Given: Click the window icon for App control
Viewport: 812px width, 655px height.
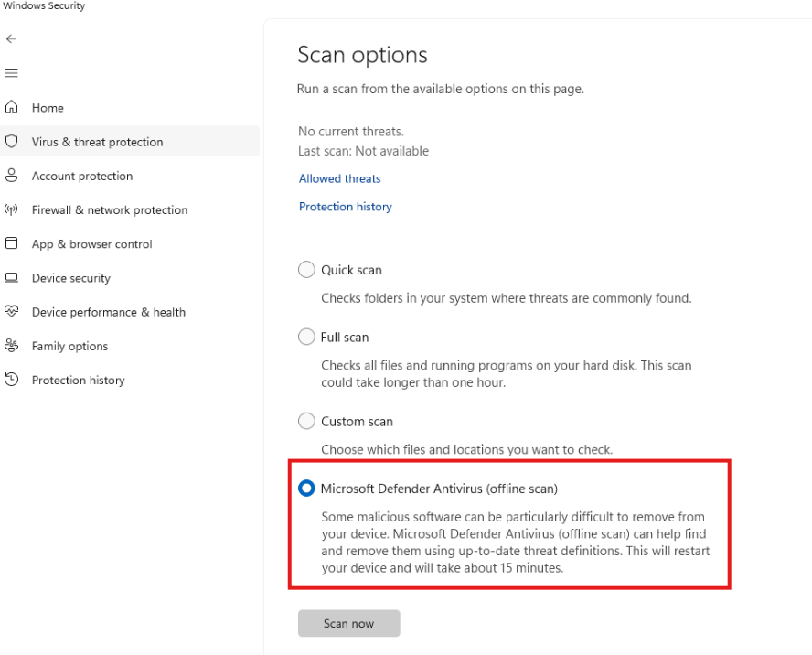Looking at the screenshot, I should (11, 243).
